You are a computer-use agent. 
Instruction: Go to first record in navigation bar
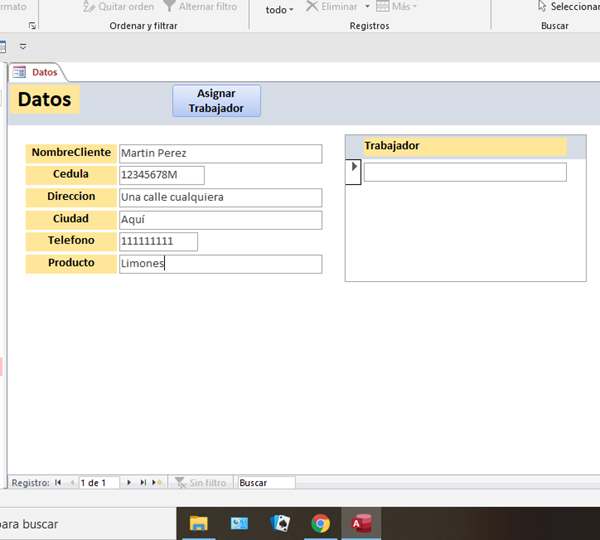click(58, 483)
